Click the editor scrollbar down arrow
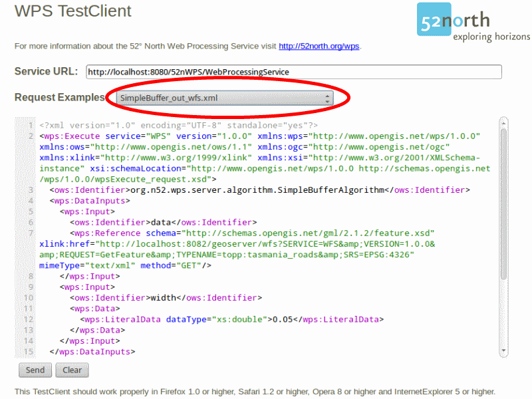Image resolution: width=532 pixels, height=399 pixels. [503, 350]
